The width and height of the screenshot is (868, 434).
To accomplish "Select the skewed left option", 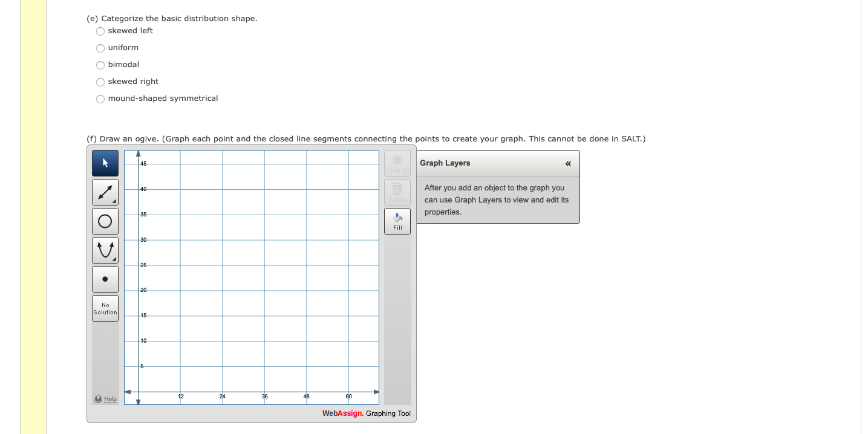I will 100,31.
